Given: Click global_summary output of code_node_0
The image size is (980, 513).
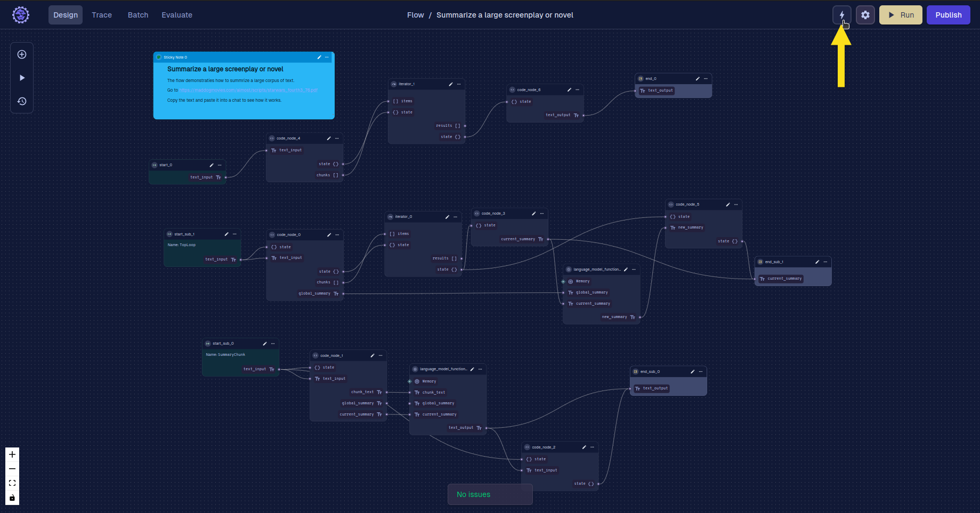Looking at the screenshot, I should pyautogui.click(x=319, y=294).
